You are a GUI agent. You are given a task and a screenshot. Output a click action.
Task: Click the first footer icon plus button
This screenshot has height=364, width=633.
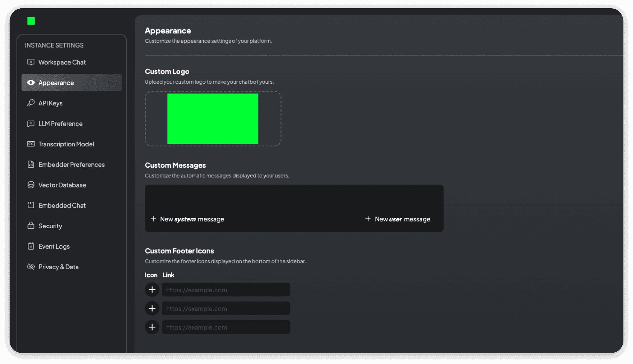click(x=152, y=290)
